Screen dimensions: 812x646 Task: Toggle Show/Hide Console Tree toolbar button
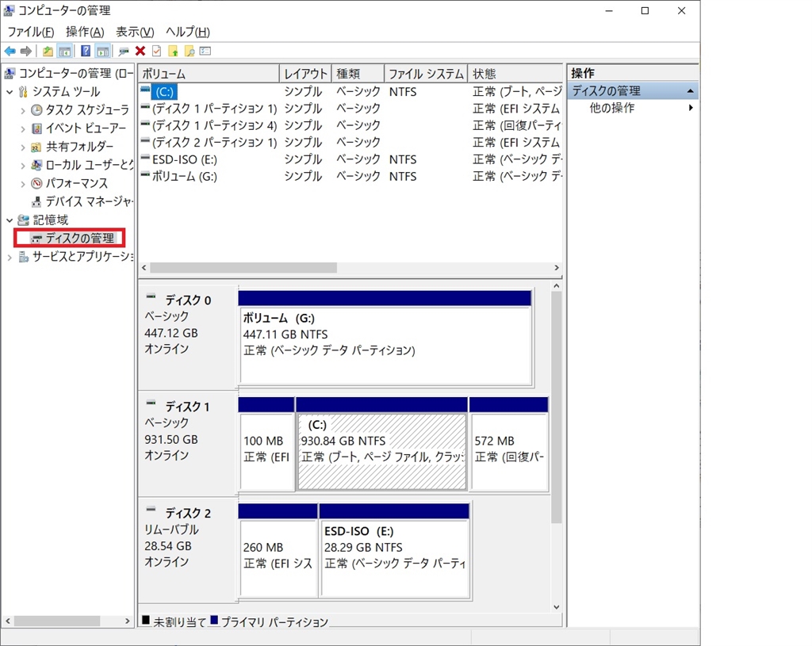[x=65, y=52]
